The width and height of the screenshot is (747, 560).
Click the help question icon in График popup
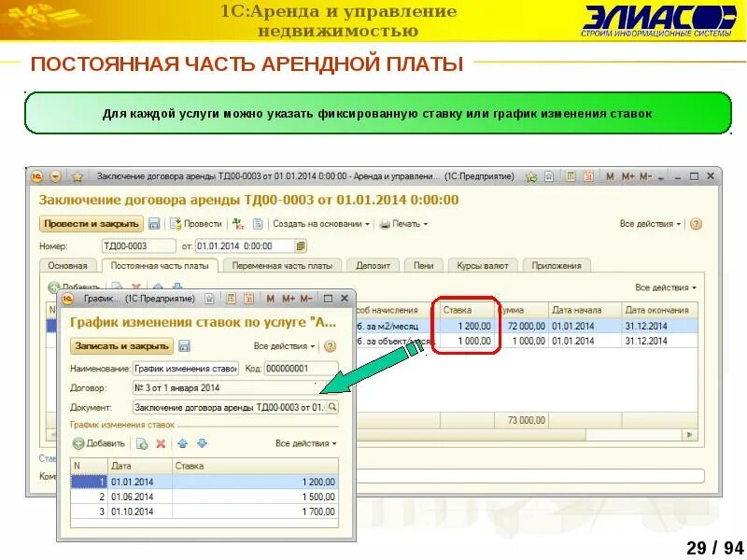pyautogui.click(x=330, y=346)
